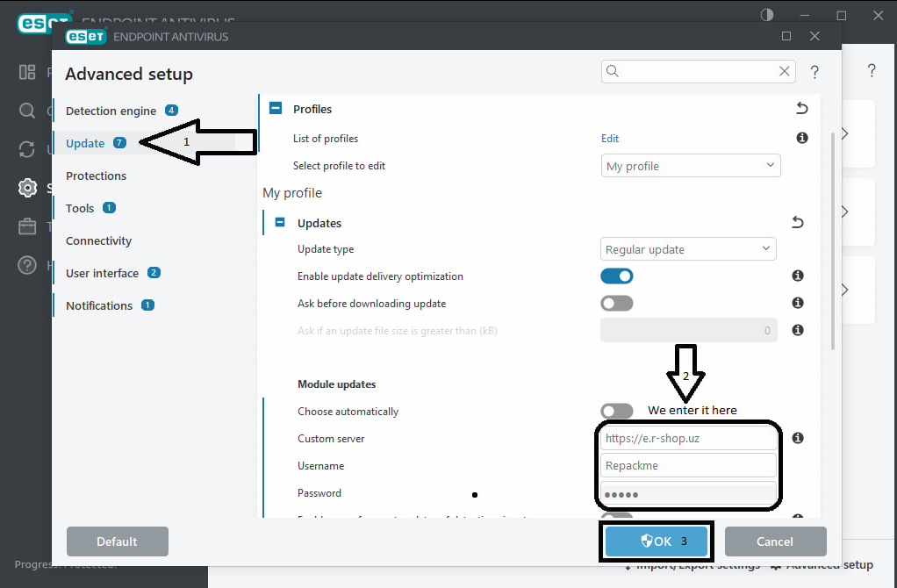This screenshot has height=588, width=897.
Task: Click the Detection engine badge showing 4
Action: [172, 111]
